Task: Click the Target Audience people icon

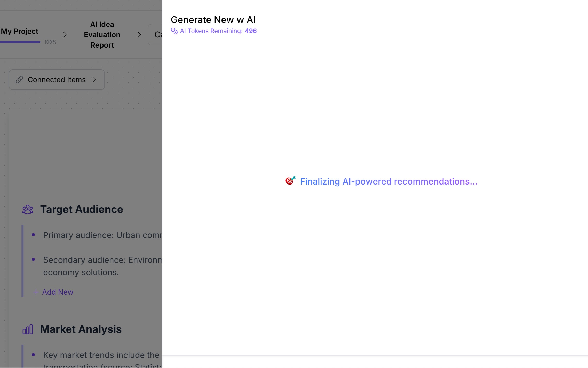Action: click(x=28, y=210)
